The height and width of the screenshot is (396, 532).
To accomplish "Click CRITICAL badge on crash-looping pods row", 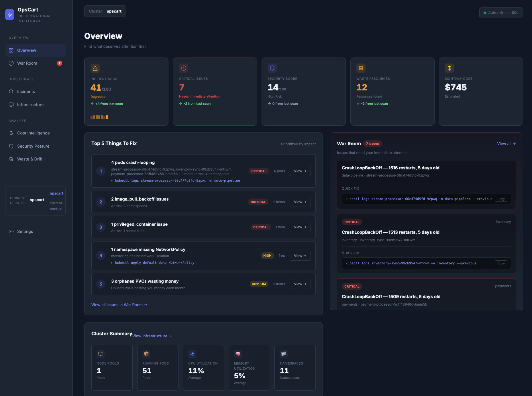I will (259, 171).
